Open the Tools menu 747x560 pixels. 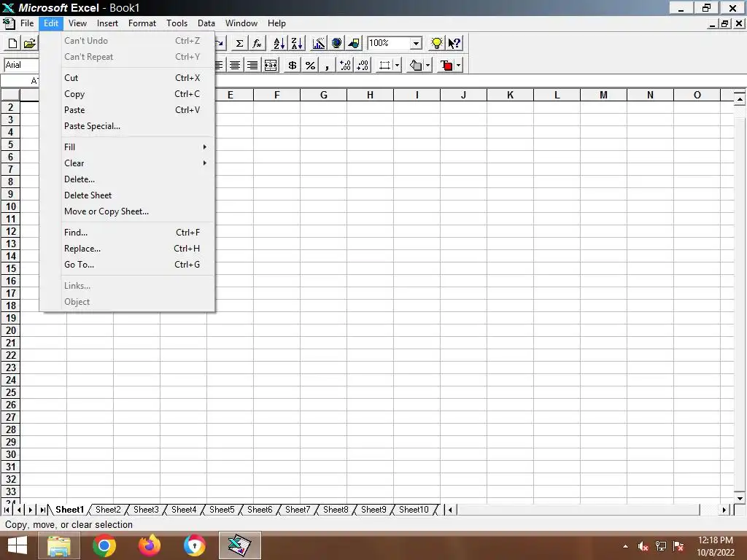pyautogui.click(x=177, y=23)
